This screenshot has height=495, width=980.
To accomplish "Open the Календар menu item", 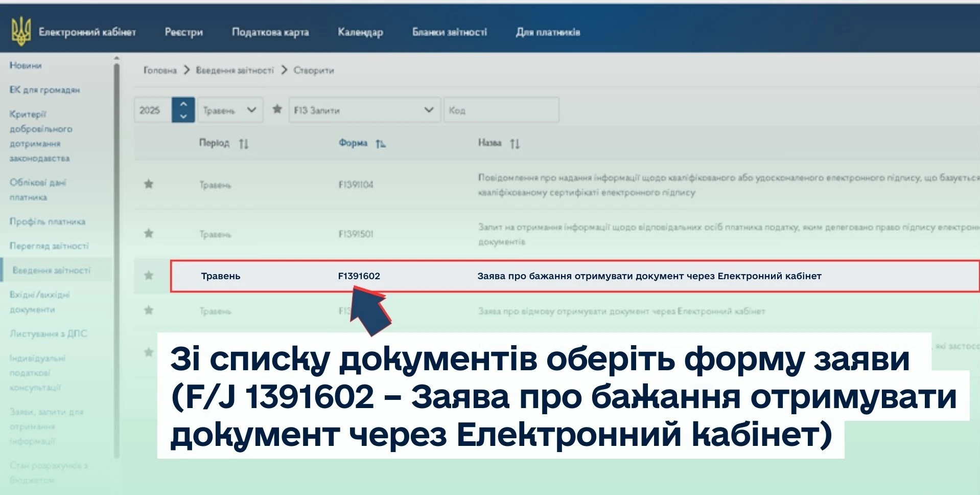I will tap(360, 32).
